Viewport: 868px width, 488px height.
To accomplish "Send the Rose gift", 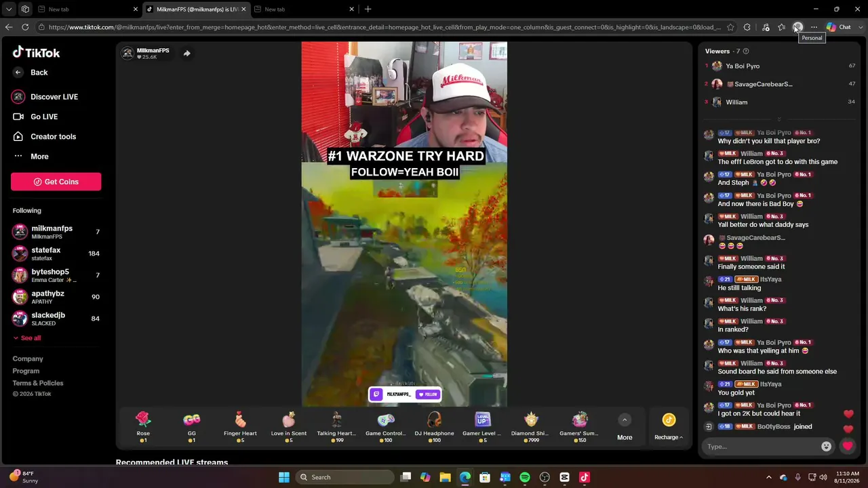I will click(x=143, y=427).
